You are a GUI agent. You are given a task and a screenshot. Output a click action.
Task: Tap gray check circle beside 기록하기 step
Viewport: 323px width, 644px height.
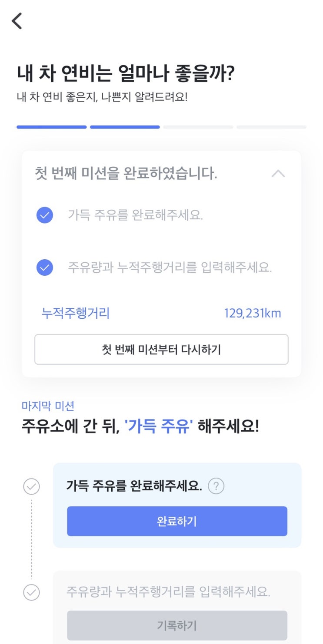click(31, 592)
